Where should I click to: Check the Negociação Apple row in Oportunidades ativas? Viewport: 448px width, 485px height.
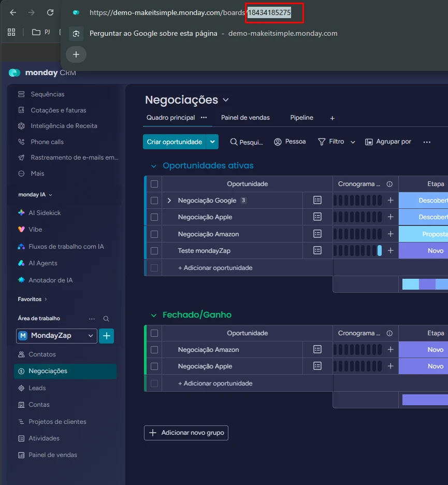(154, 217)
